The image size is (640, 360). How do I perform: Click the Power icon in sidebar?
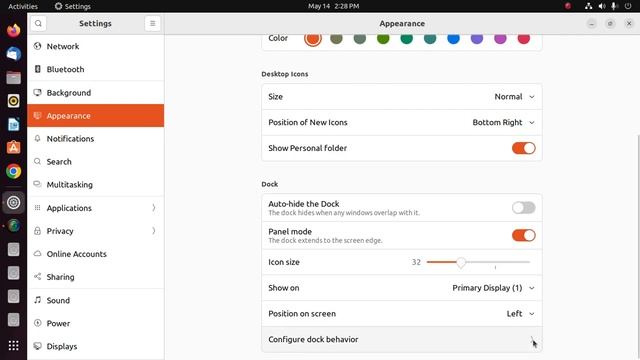[x=38, y=323]
